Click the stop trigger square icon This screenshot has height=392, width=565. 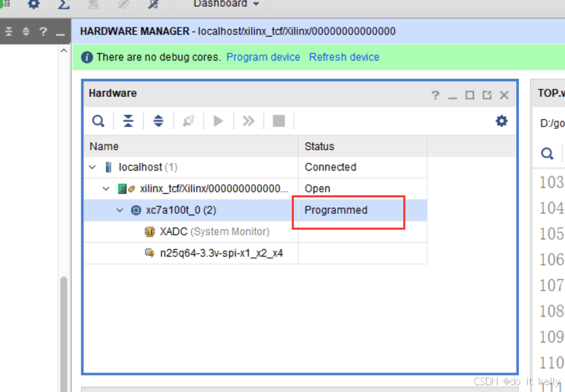pos(279,121)
